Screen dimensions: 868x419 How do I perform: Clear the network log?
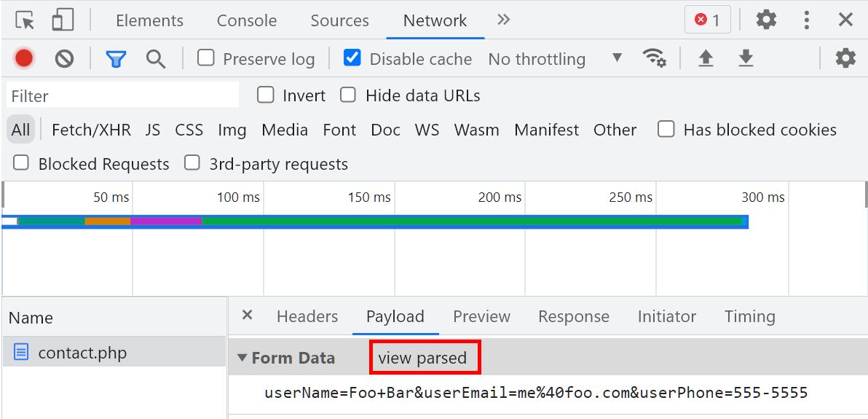click(64, 58)
